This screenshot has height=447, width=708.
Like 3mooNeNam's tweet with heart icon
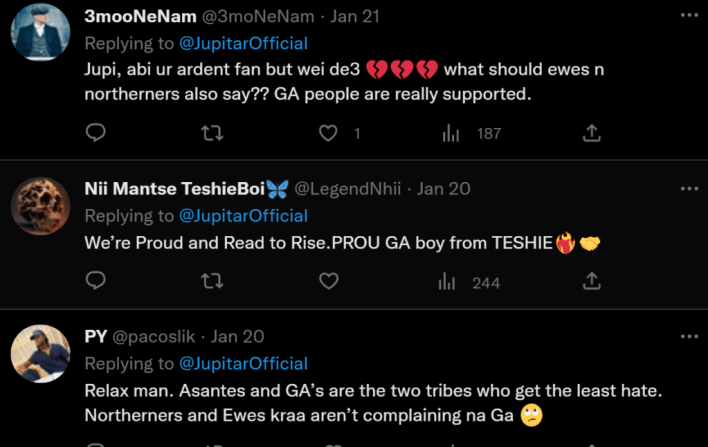coord(327,133)
